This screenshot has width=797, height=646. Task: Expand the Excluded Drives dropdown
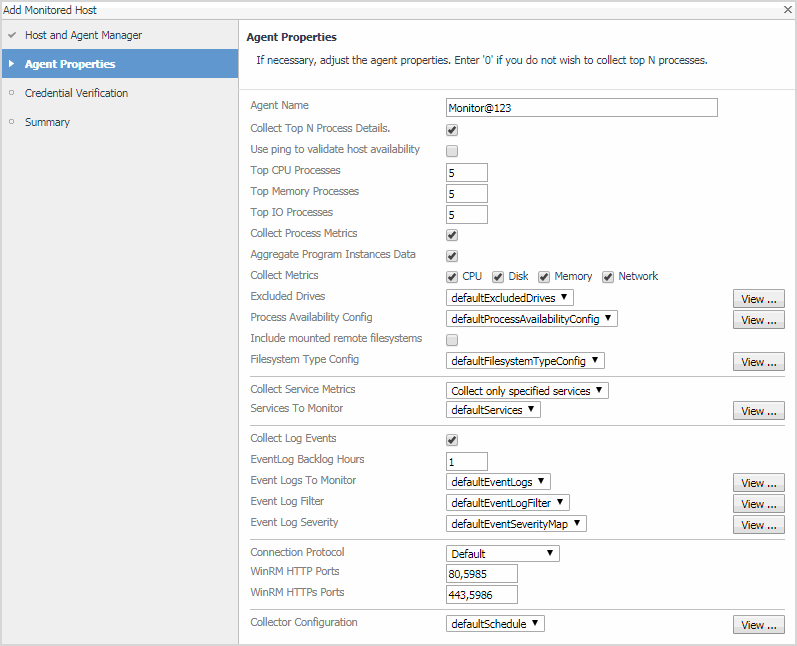point(509,298)
